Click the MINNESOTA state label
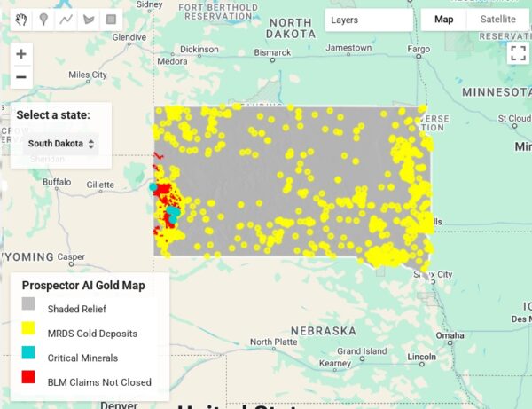The width and height of the screenshot is (532, 409). pyautogui.click(x=497, y=92)
